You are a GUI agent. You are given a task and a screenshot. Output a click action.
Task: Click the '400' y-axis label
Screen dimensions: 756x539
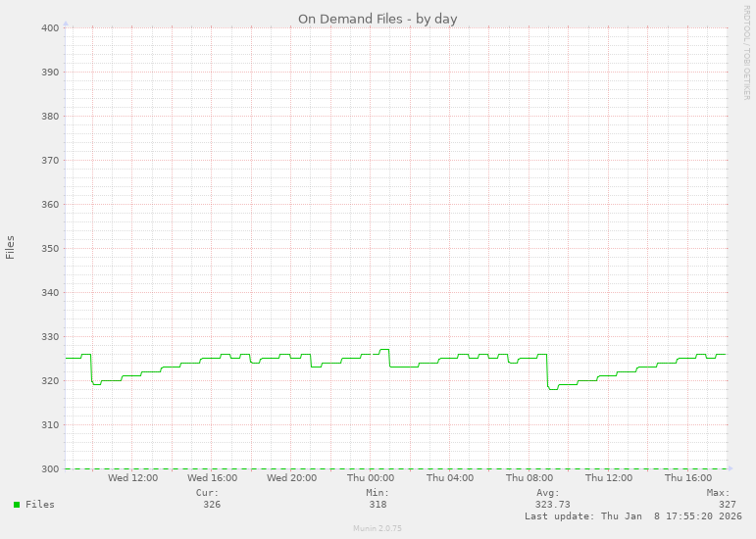50,28
